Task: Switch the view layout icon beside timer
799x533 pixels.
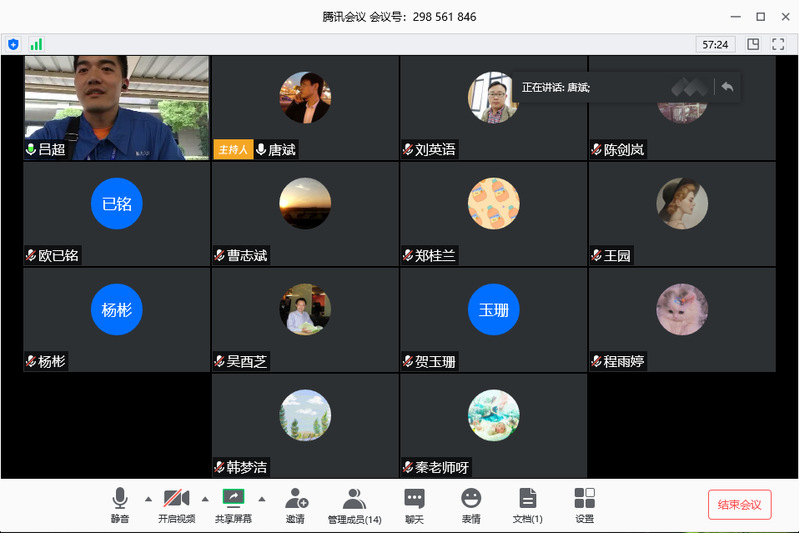Action: click(753, 44)
